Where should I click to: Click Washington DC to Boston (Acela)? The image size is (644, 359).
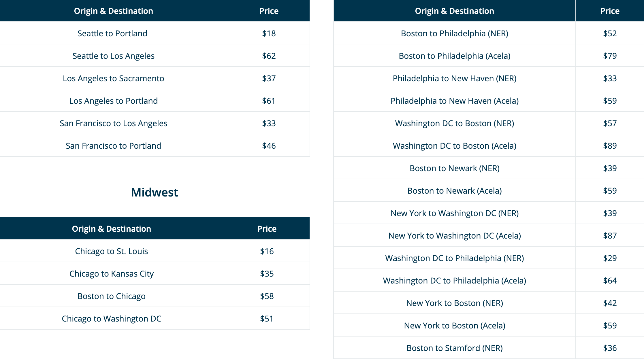point(455,146)
